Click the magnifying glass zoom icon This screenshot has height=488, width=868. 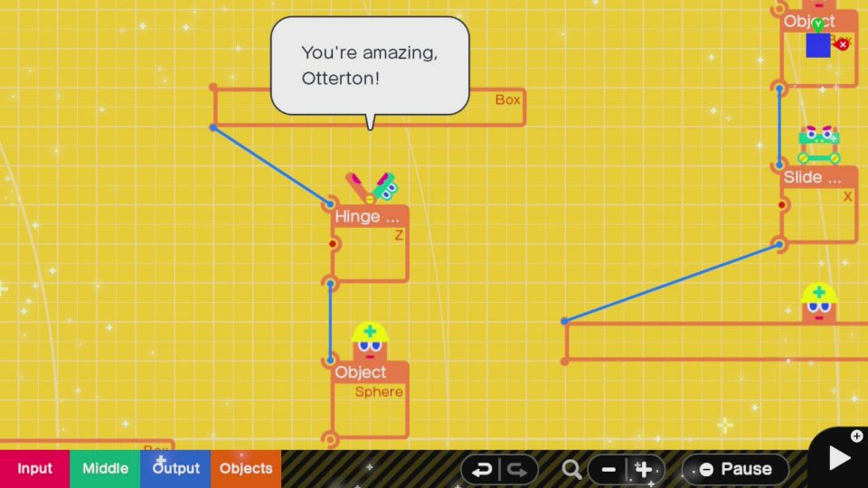click(x=571, y=470)
